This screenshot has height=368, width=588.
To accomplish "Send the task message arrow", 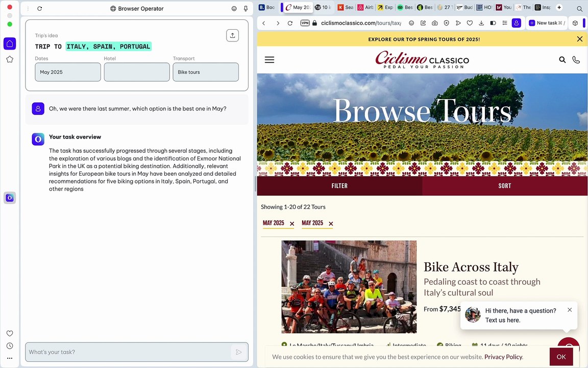I will pyautogui.click(x=238, y=352).
